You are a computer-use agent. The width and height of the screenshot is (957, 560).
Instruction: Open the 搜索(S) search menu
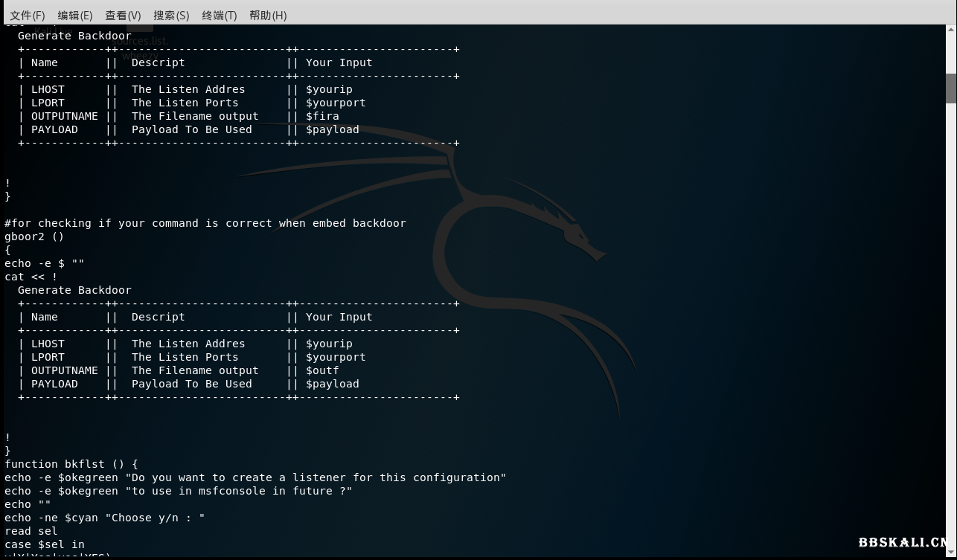click(170, 15)
